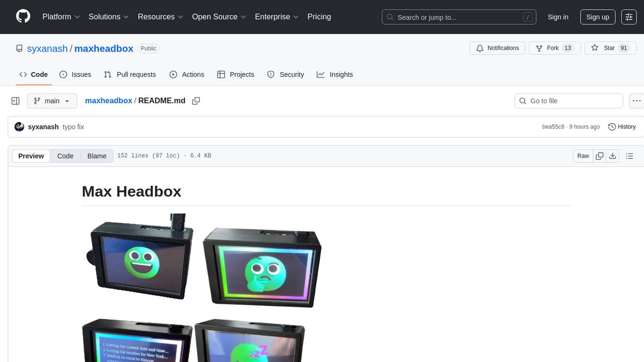Image resolution: width=644 pixels, height=362 pixels.
Task: Switch to Preview view
Action: (x=31, y=156)
